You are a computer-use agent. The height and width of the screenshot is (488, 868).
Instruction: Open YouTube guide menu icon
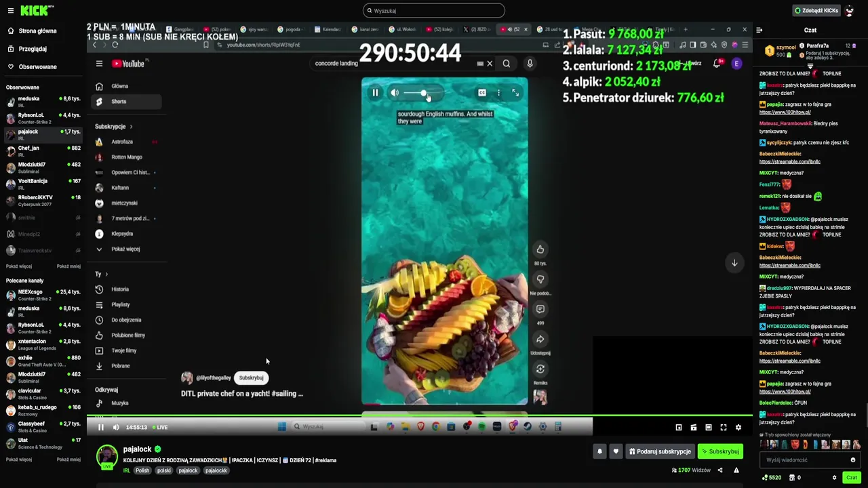[x=99, y=64]
